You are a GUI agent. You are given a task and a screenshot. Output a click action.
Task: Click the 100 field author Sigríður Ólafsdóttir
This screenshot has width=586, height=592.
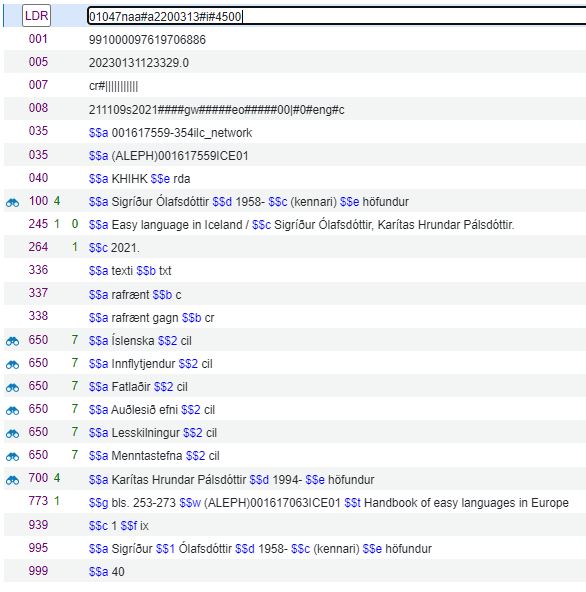tap(248, 202)
